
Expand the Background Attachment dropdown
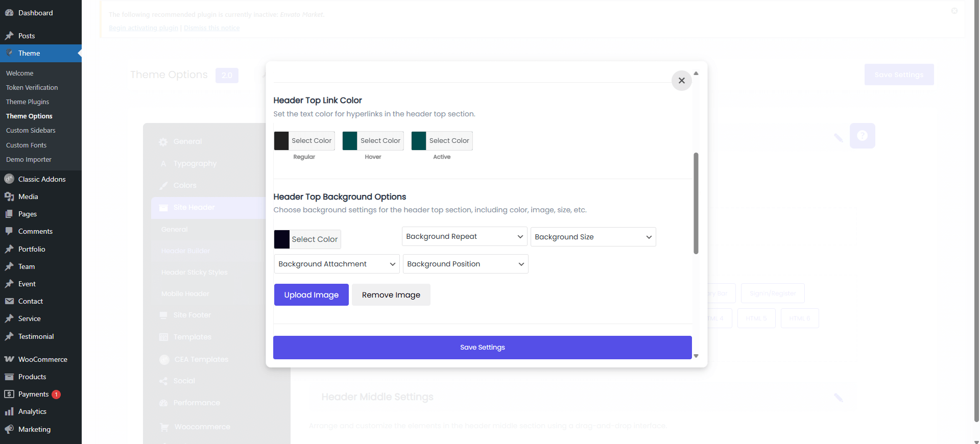pyautogui.click(x=337, y=264)
